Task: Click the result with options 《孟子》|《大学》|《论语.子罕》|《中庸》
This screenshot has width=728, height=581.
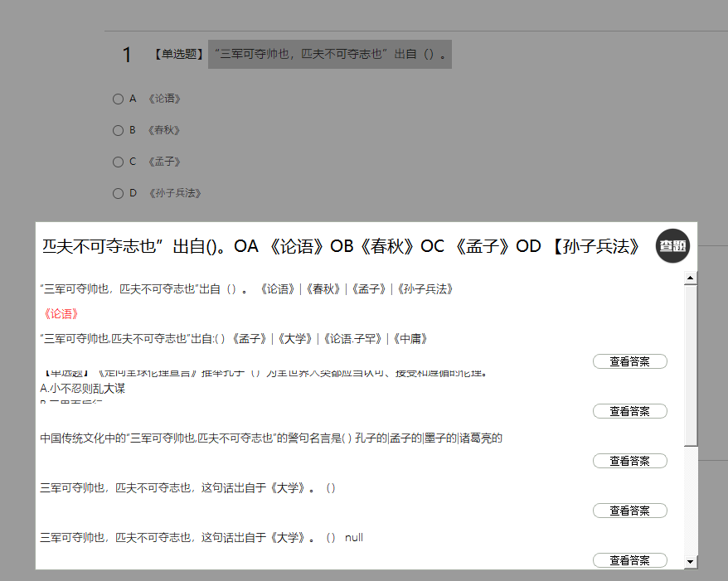Action: 234,339
